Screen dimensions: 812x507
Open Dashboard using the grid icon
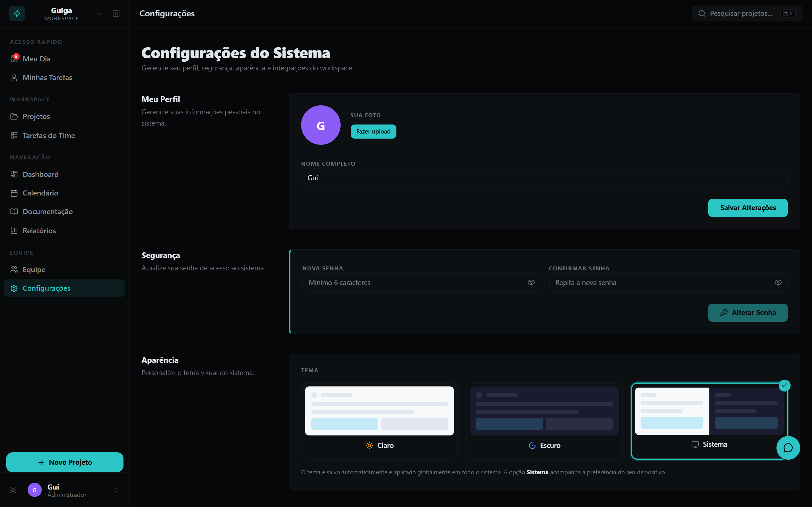pos(14,174)
